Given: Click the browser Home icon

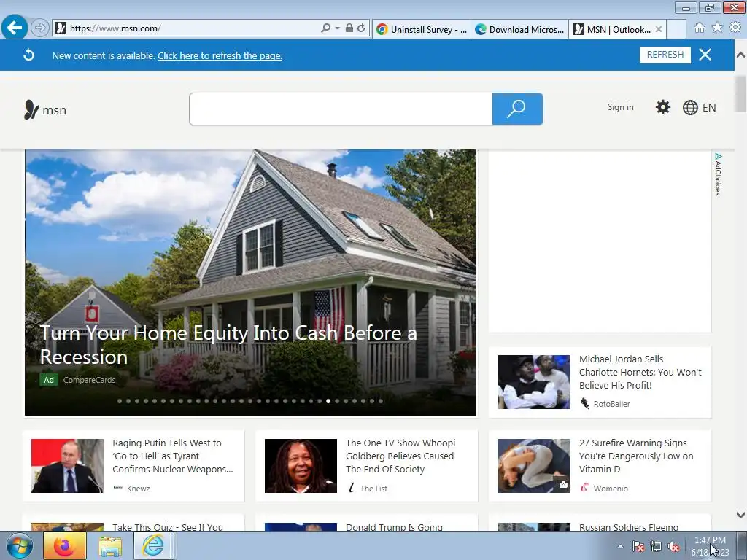Looking at the screenshot, I should click(x=700, y=28).
